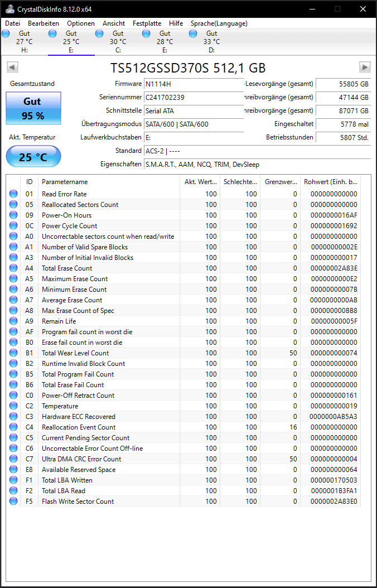Go to previous disk with left arrow

pos(12,68)
